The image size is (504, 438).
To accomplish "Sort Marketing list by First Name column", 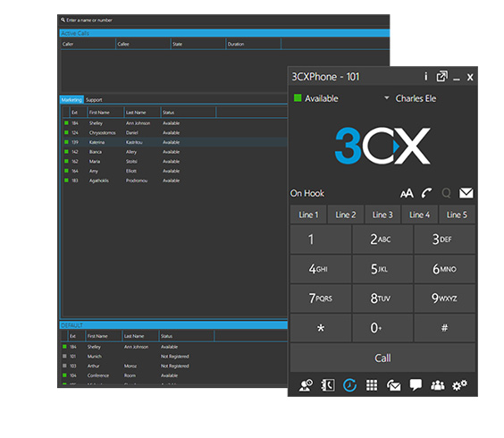I will coord(105,113).
